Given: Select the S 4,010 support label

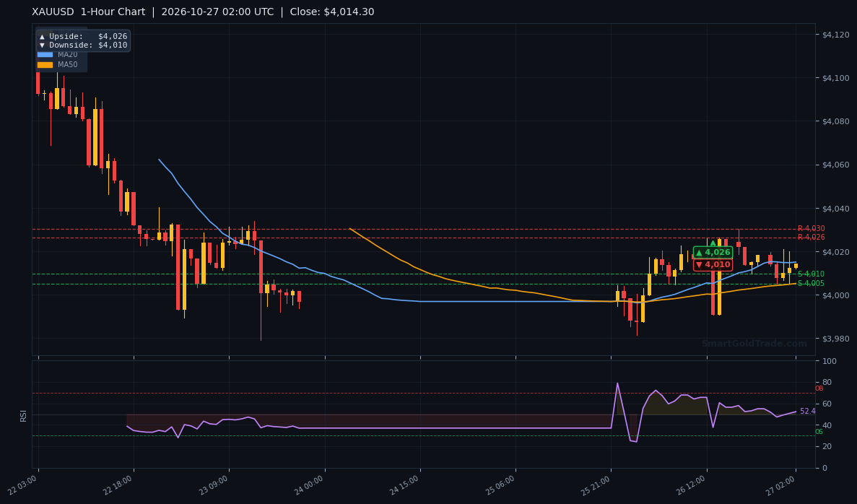Looking at the screenshot, I should 811,274.
